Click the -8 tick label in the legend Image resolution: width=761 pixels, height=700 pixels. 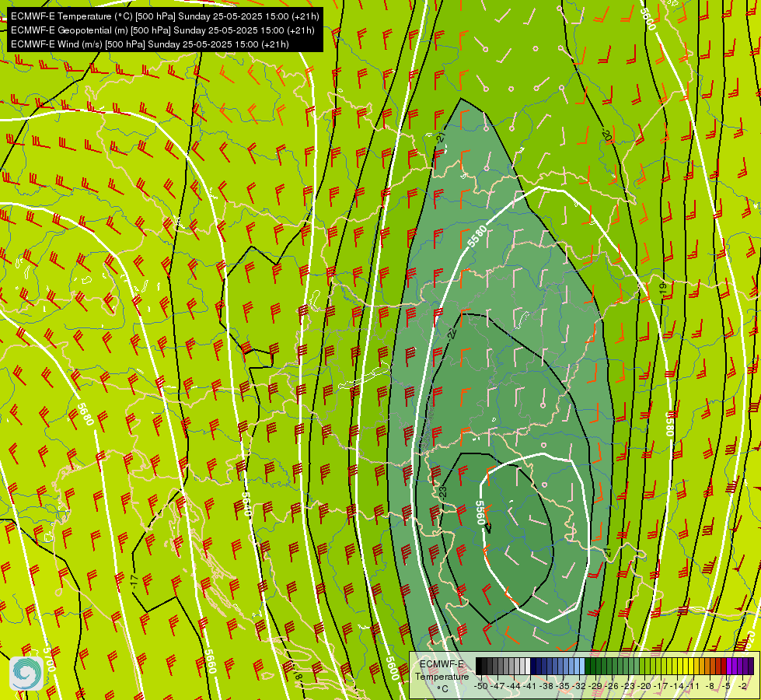(710, 687)
